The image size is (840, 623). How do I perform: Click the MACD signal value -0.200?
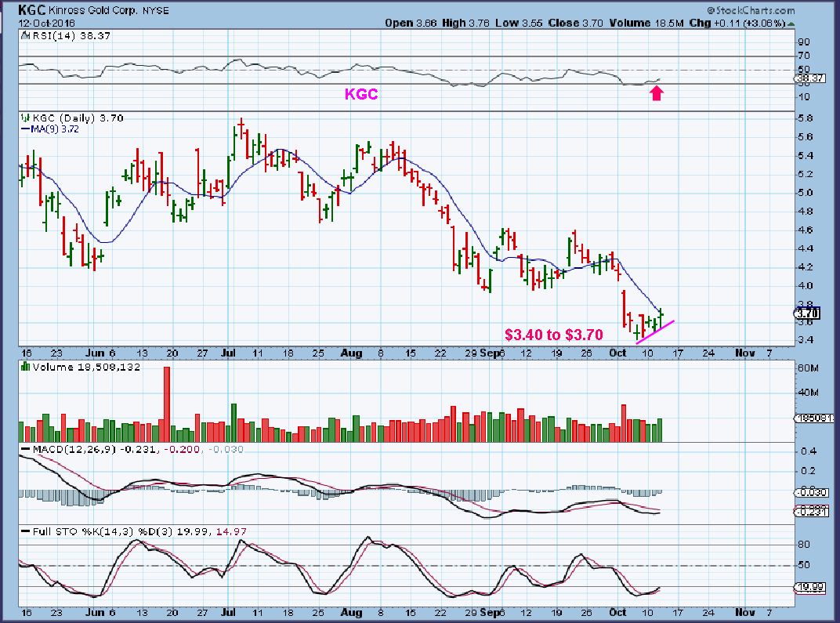(x=182, y=450)
